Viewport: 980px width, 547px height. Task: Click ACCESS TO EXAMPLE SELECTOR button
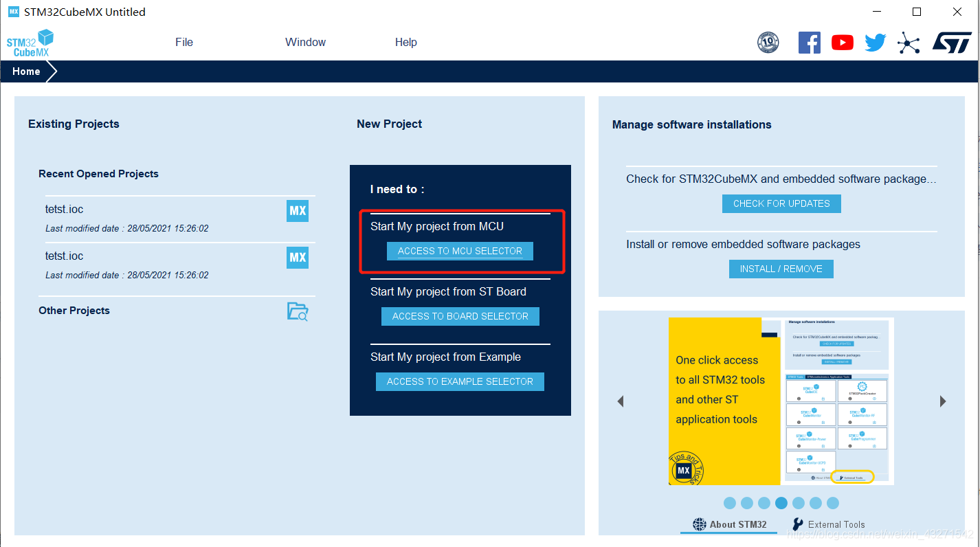pos(460,381)
